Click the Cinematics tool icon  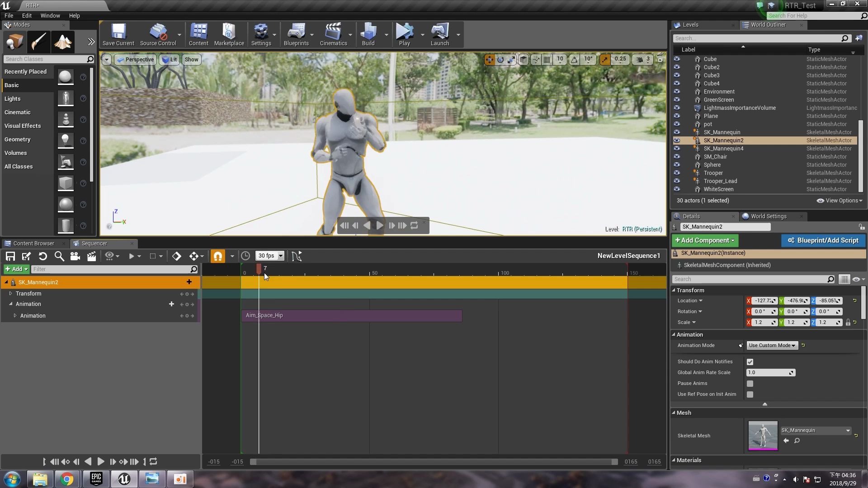click(333, 34)
